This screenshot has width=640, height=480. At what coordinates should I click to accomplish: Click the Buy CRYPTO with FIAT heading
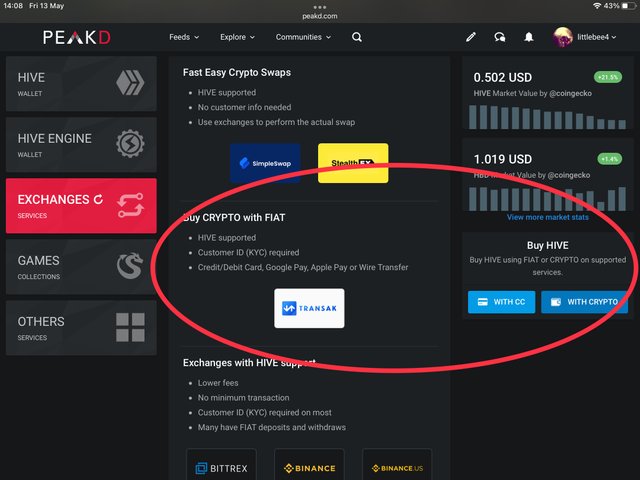(234, 218)
